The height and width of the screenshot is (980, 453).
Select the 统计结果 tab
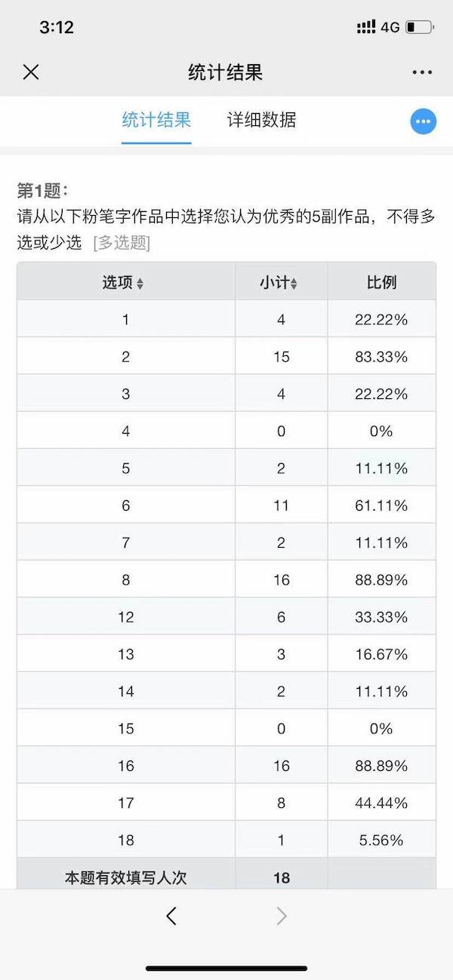[156, 120]
